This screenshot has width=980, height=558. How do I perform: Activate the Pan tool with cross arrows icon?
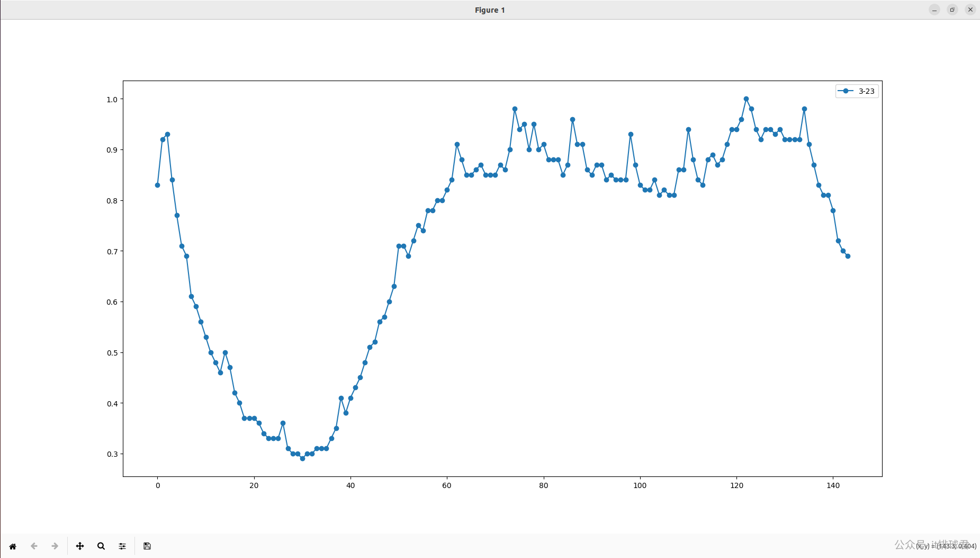tap(80, 546)
